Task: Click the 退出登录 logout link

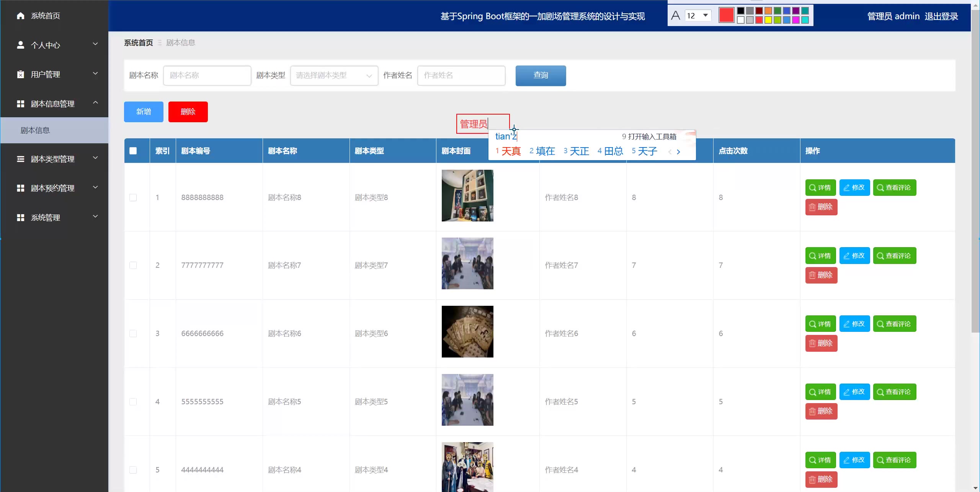Action: [941, 16]
